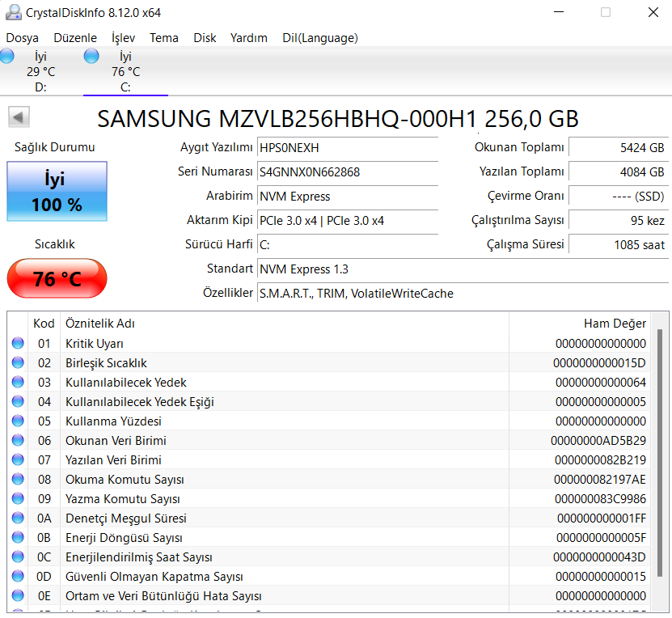Click the status orb for Güvenli Olmayan Kapatma row

(18, 576)
